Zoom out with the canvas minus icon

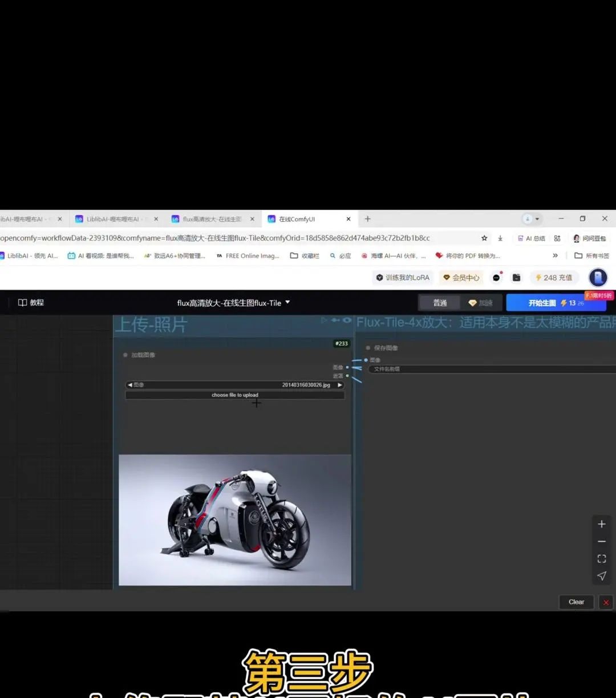pyautogui.click(x=601, y=541)
